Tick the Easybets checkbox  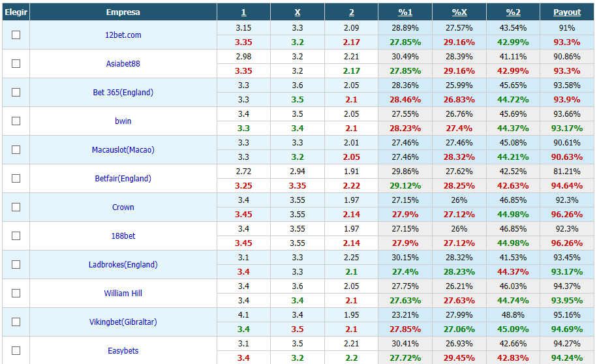click(x=16, y=351)
